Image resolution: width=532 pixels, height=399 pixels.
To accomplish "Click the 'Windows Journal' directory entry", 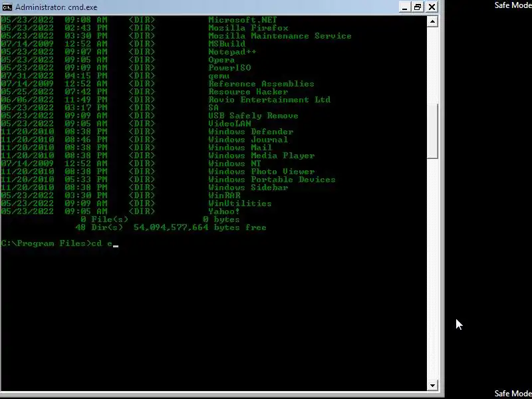I will click(248, 140).
